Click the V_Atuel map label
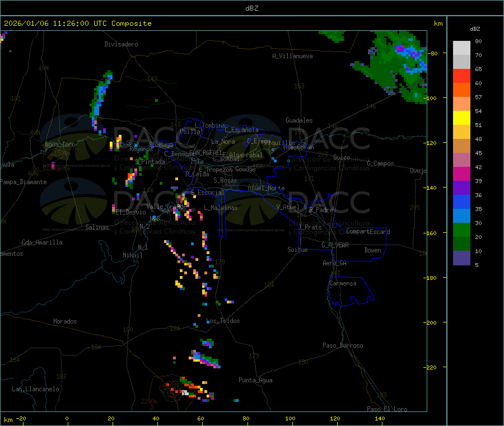 (288, 207)
